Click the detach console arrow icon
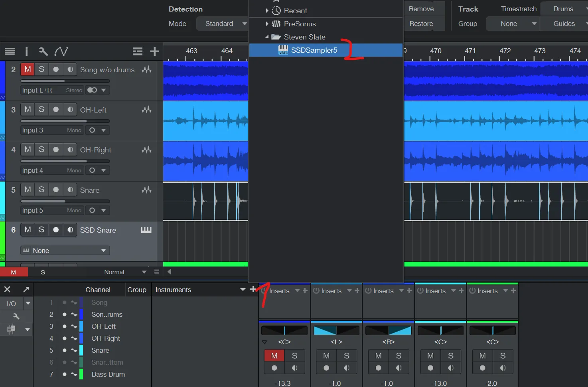This screenshot has height=387, width=588. pyautogui.click(x=26, y=289)
